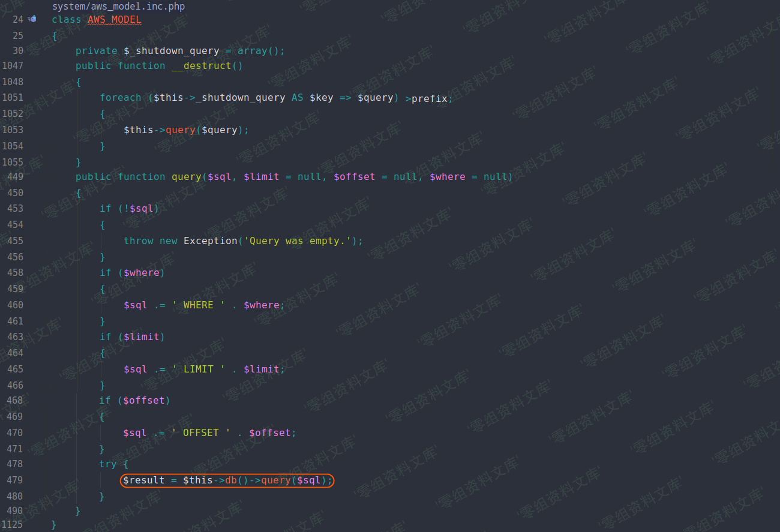Click line number 1047 in the gutter

[13, 65]
